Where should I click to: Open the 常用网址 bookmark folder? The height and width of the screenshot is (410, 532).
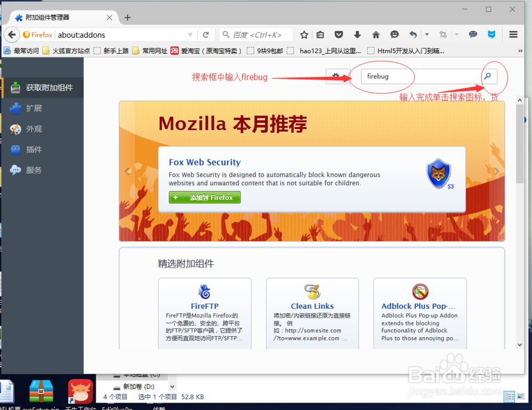(x=150, y=51)
